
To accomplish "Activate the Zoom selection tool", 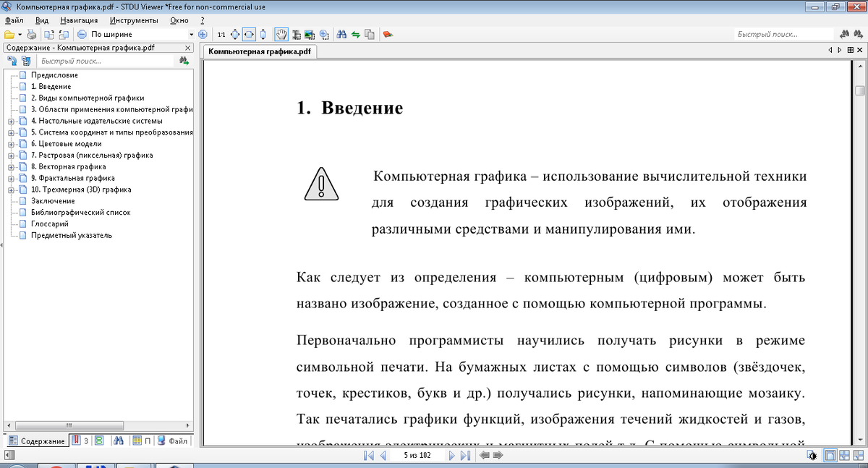I will (324, 34).
